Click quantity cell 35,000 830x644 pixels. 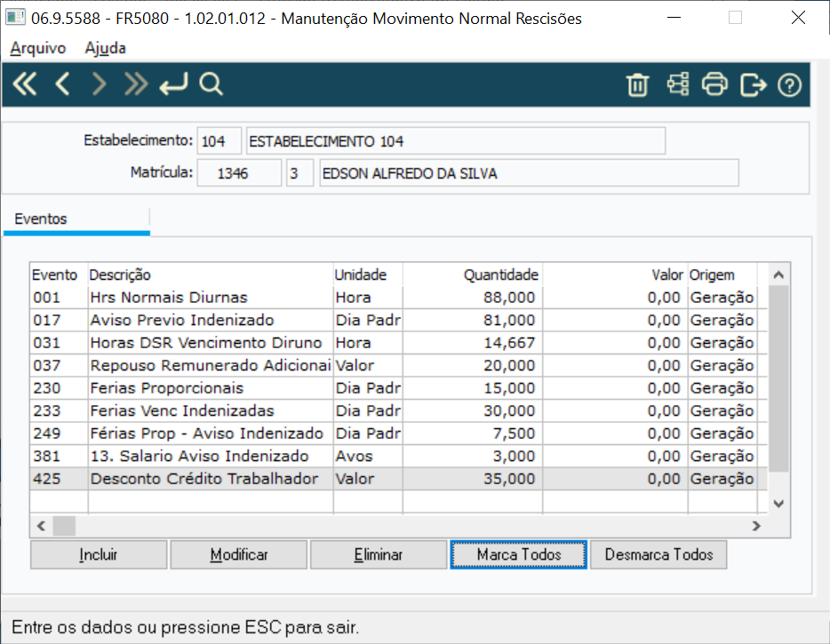(x=473, y=479)
